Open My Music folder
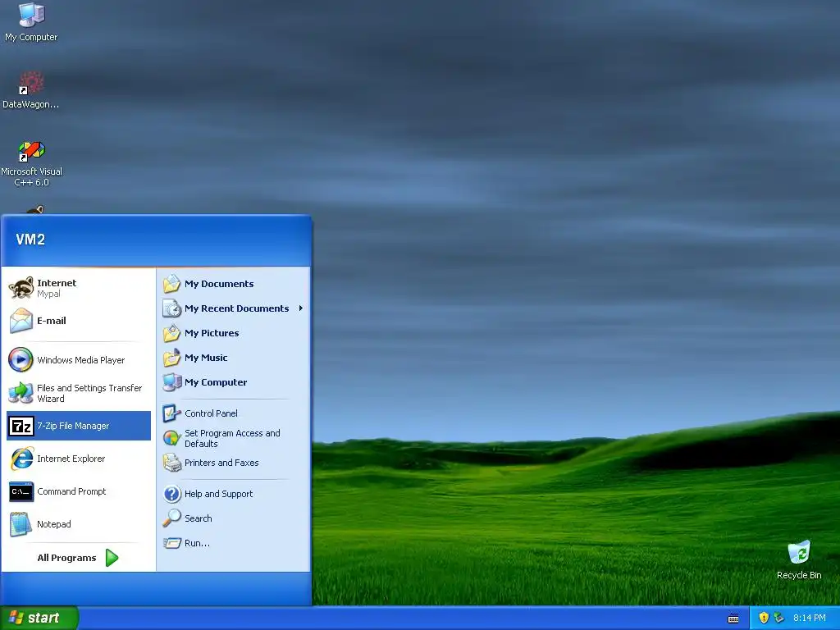 (234, 358)
